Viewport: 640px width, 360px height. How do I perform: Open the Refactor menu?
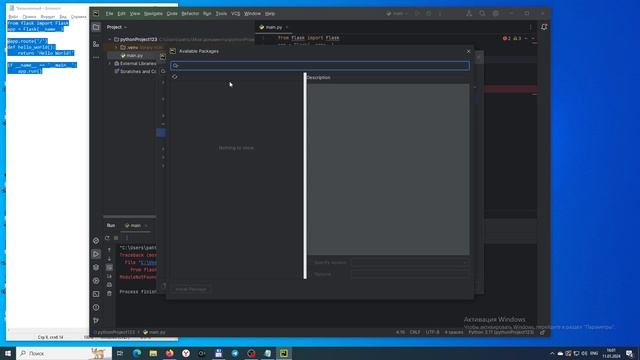click(190, 13)
